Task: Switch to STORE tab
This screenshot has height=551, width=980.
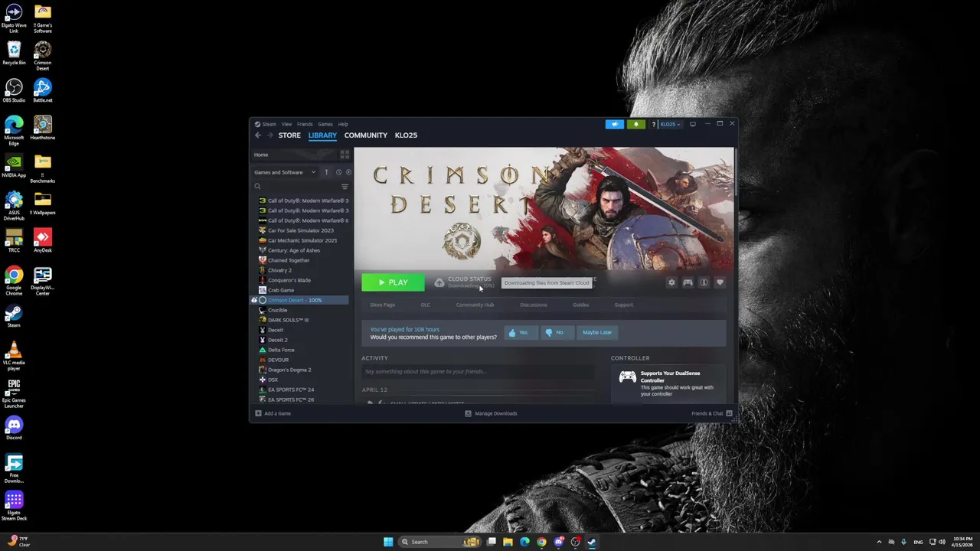Action: pos(289,135)
